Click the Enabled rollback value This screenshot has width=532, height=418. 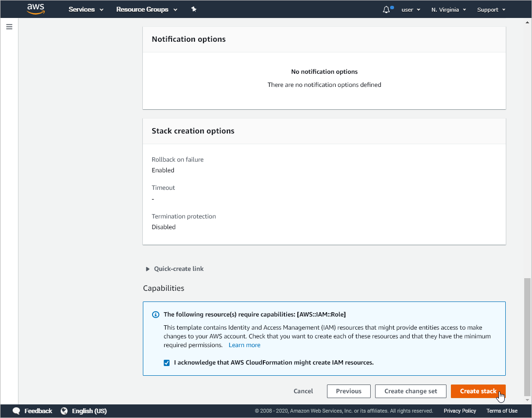[163, 170]
